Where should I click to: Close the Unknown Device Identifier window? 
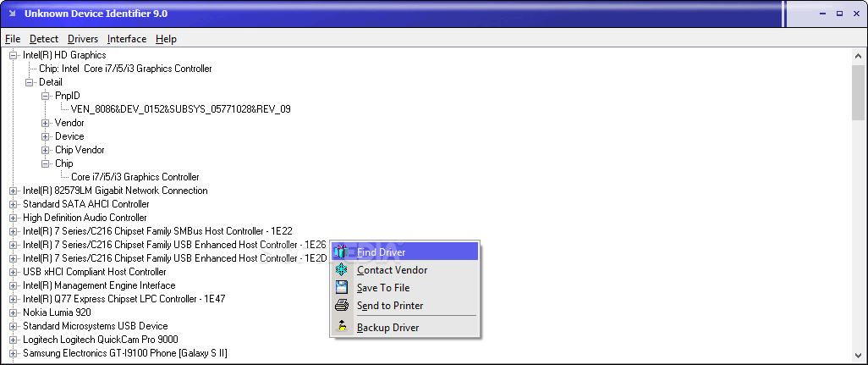pyautogui.click(x=855, y=14)
